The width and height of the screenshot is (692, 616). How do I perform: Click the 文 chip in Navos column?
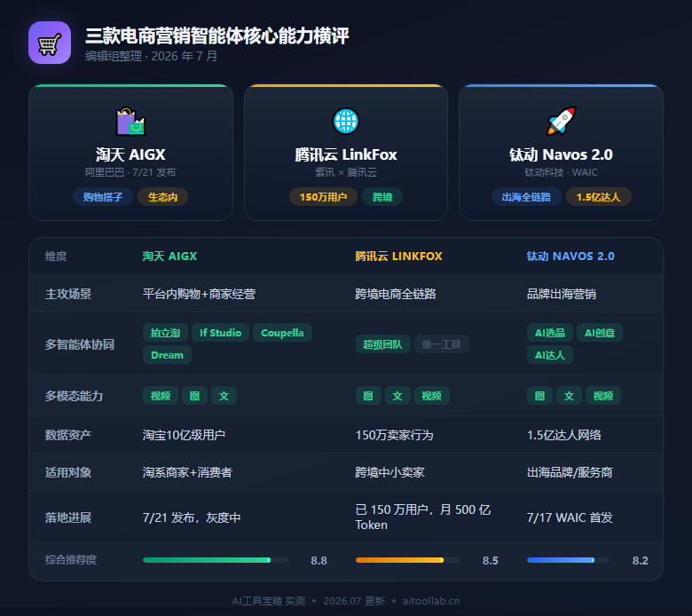[x=569, y=396]
